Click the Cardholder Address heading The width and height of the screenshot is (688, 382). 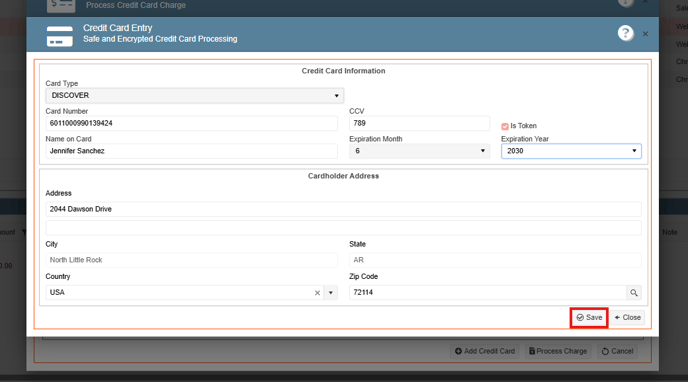click(343, 176)
